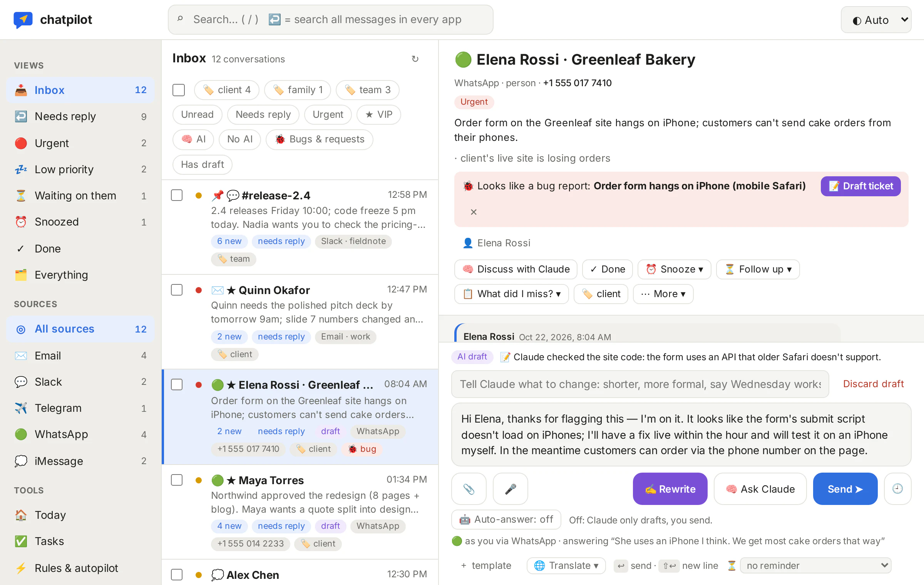Open the Auto theme dropdown
Viewport: 924px width, 585px height.
click(876, 20)
